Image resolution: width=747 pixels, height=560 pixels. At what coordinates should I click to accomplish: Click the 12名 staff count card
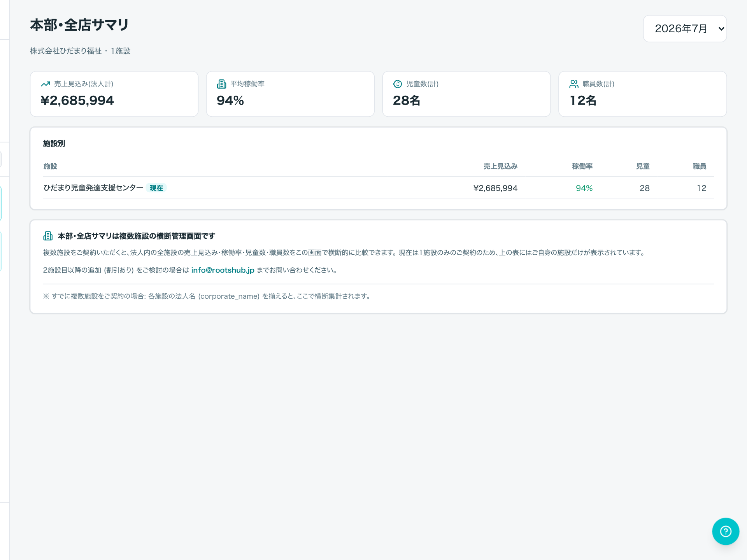point(643,94)
